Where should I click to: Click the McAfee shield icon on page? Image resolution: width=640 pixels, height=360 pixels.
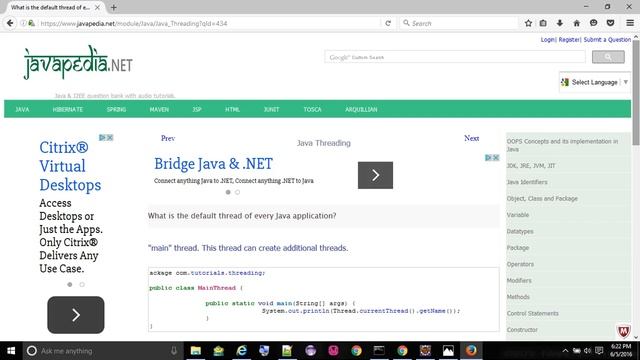pyautogui.click(x=623, y=331)
